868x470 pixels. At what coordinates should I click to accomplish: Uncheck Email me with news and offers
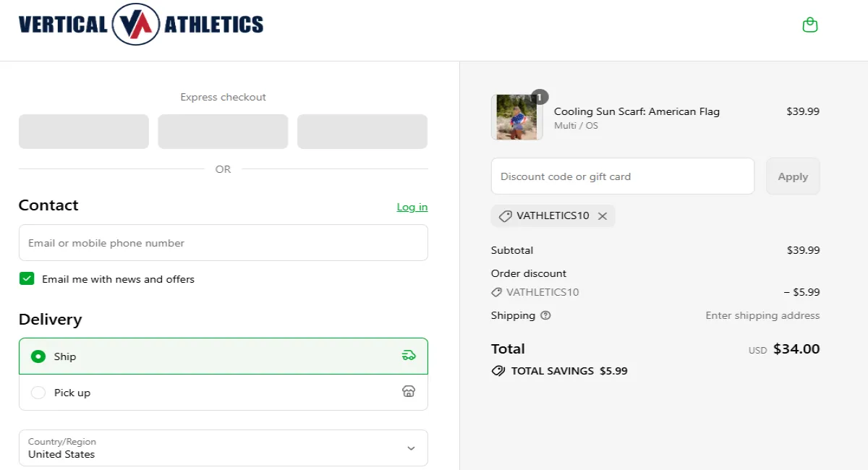pyautogui.click(x=27, y=278)
